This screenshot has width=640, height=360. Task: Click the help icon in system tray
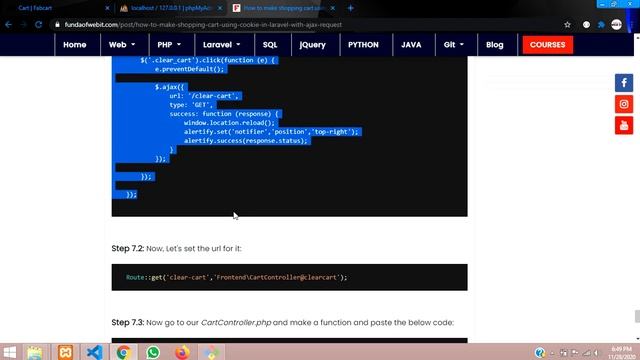540,352
